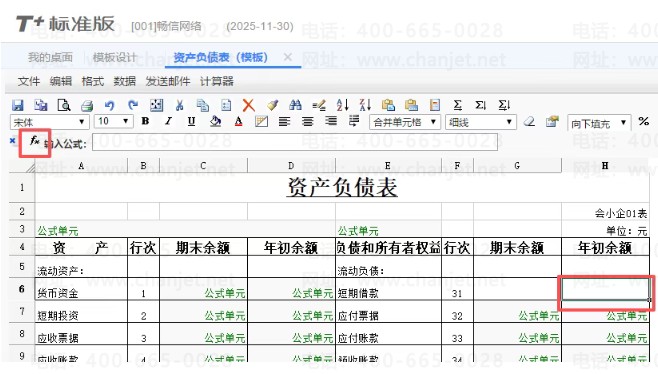Open the font size 10 dropdown
The width and height of the screenshot is (658, 374).
tap(114, 122)
